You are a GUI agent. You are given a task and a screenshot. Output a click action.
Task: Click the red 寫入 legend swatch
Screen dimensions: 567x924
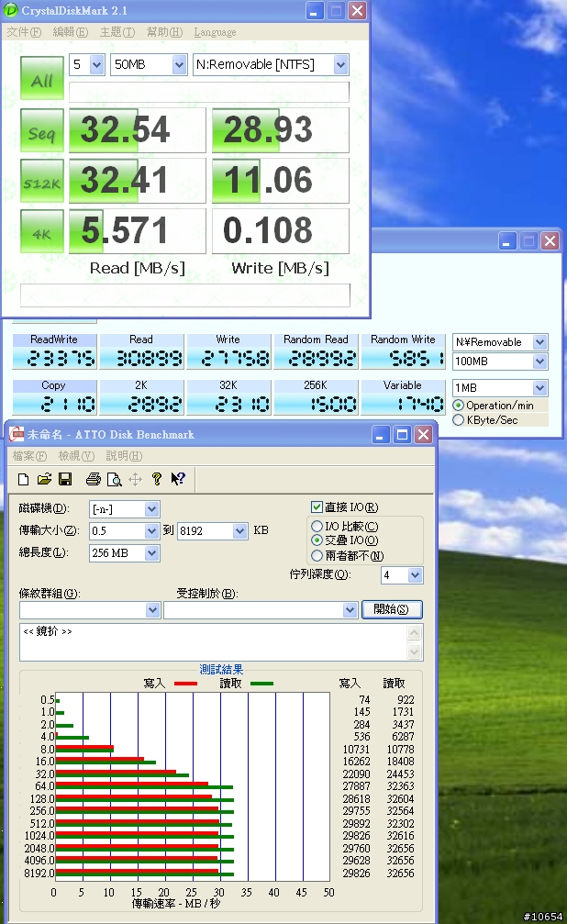[x=185, y=684]
